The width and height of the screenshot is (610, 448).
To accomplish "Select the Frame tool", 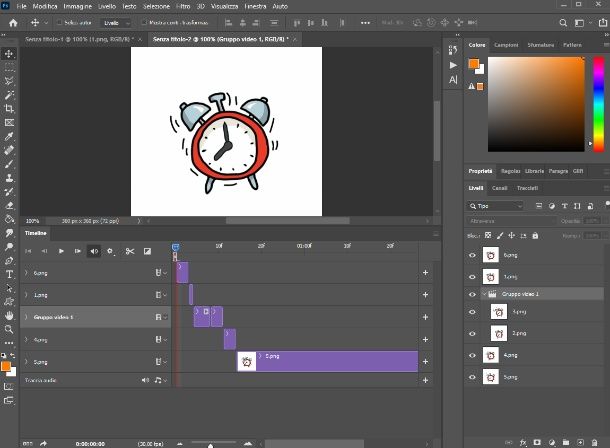I will [x=9, y=122].
